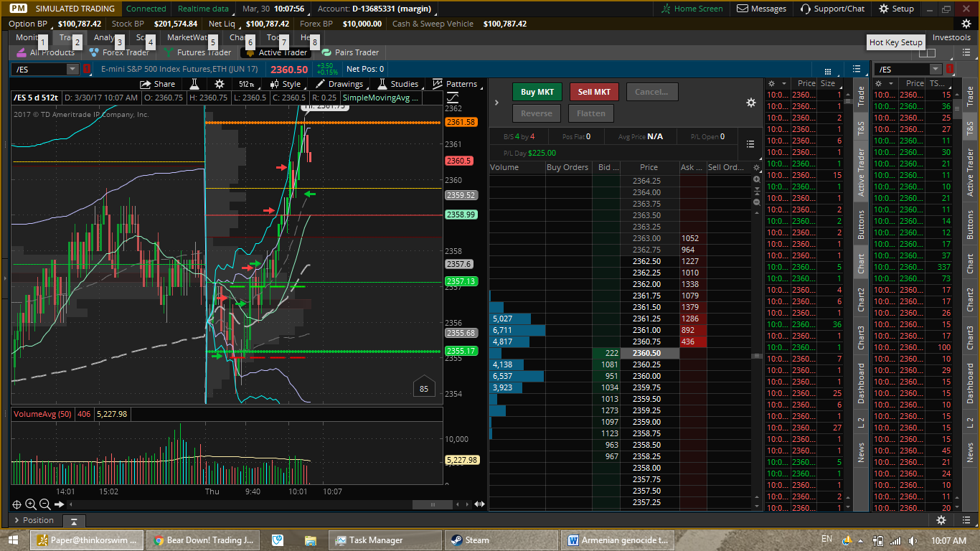Click the standalone flask icon beside Share
This screenshot has height=551, width=980.
tap(194, 84)
